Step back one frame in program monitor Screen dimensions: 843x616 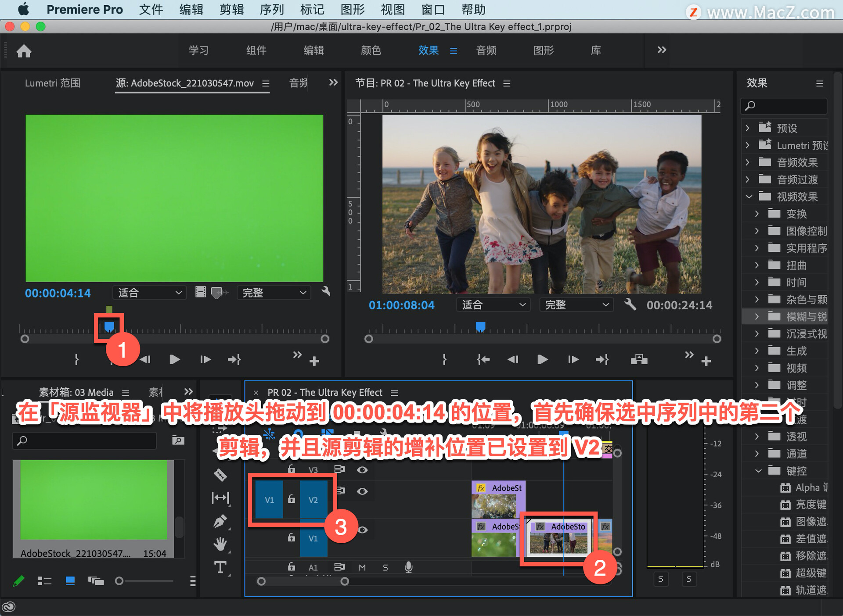(512, 359)
